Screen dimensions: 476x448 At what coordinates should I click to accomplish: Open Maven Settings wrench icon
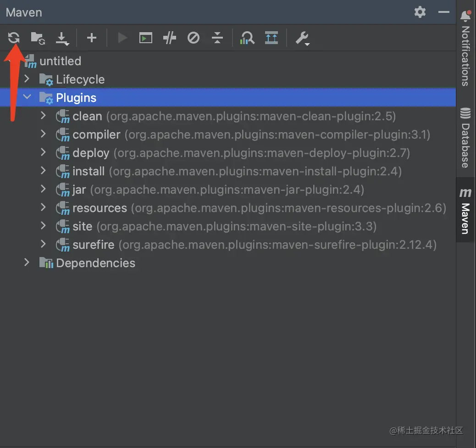302,39
